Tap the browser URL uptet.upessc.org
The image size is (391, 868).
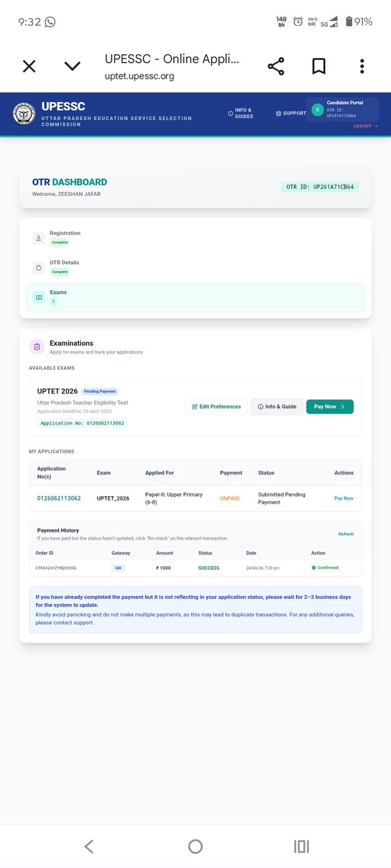click(x=140, y=76)
